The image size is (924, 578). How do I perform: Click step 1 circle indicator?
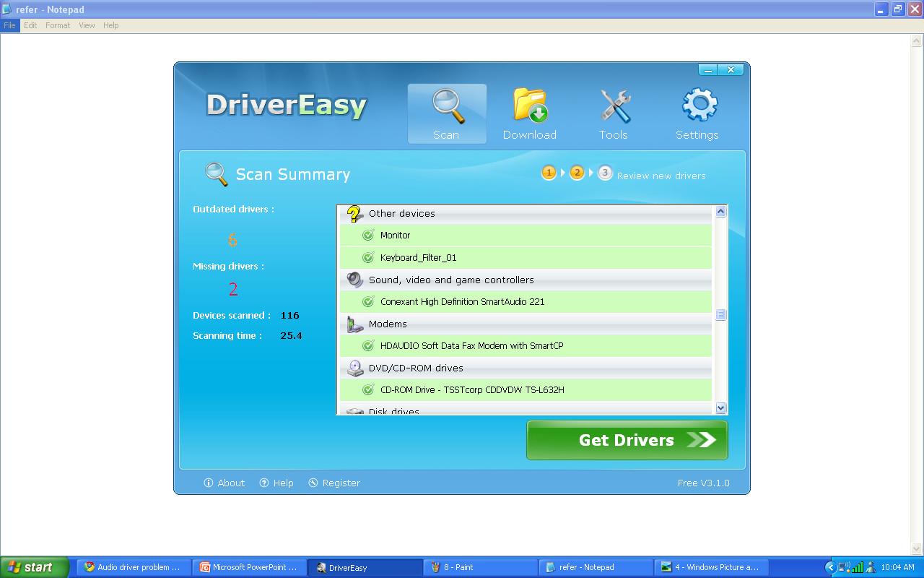549,173
